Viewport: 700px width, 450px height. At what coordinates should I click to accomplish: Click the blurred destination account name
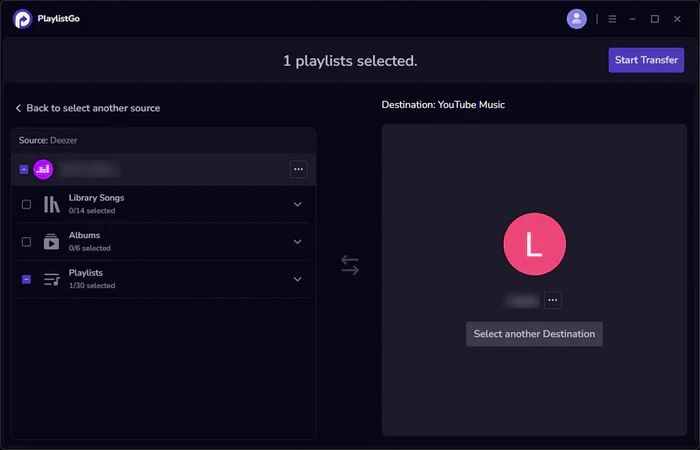522,300
